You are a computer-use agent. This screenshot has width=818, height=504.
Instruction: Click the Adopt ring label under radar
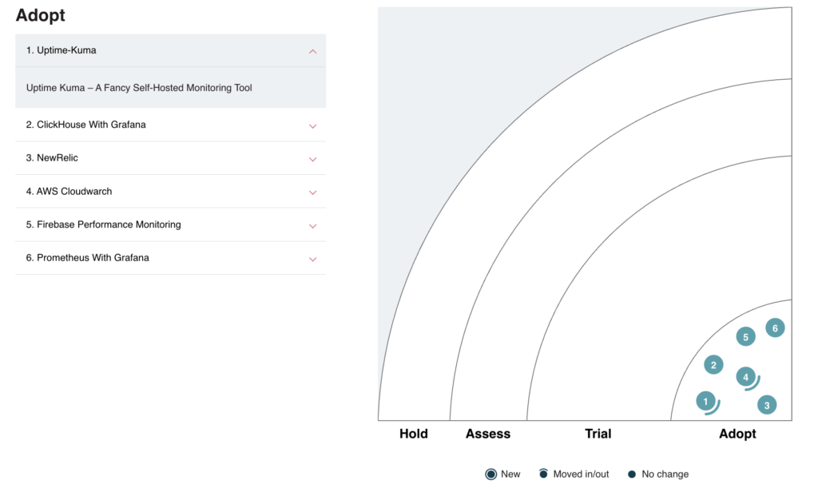click(737, 434)
